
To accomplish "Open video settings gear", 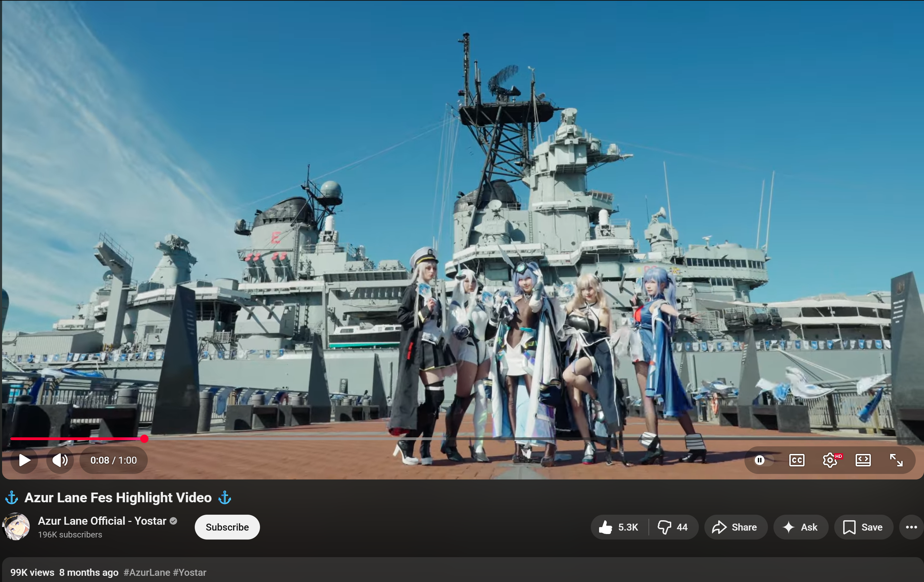I will 830,460.
